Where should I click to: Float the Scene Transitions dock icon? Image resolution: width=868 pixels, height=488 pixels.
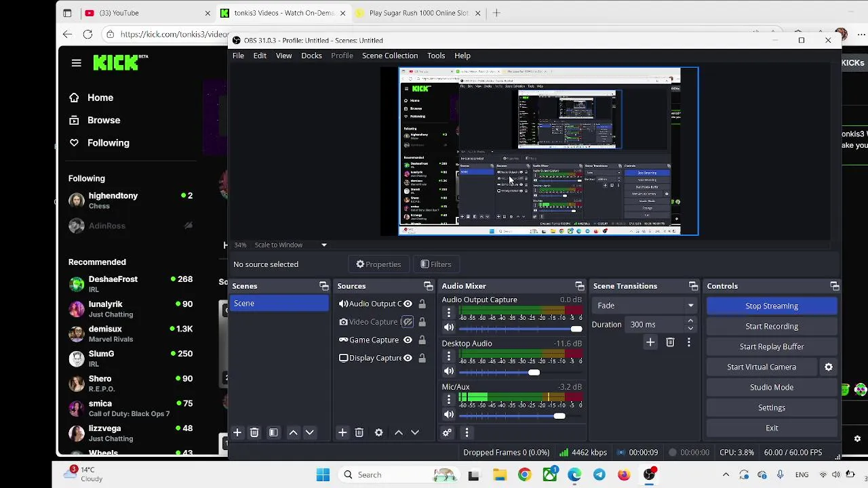693,286
